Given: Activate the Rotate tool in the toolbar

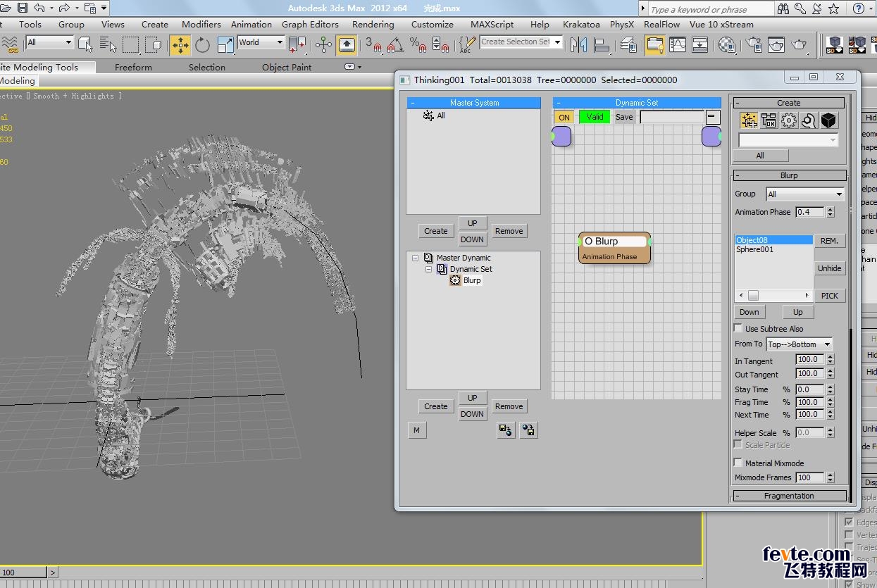Looking at the screenshot, I should 203,45.
